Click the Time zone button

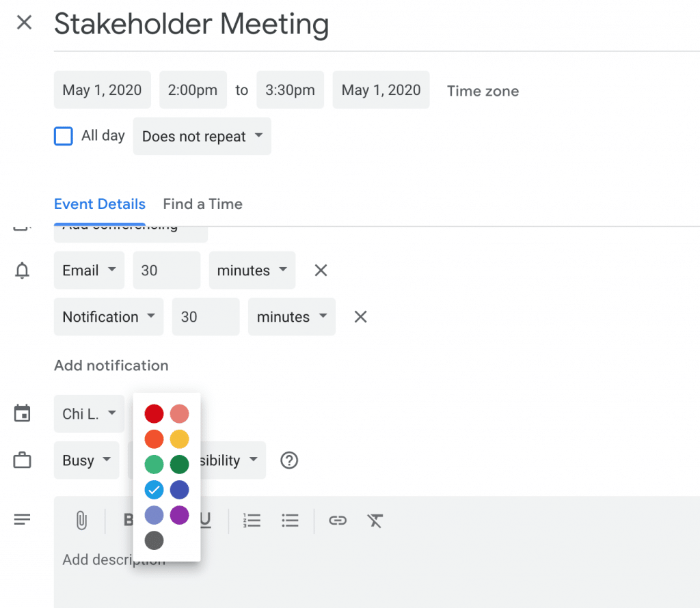coord(483,91)
